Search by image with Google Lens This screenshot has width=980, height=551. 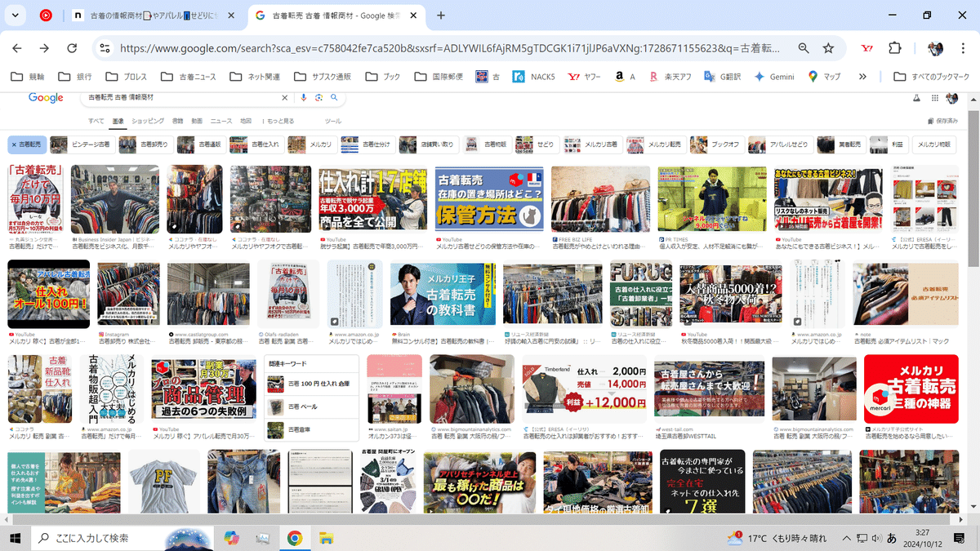pos(319,97)
